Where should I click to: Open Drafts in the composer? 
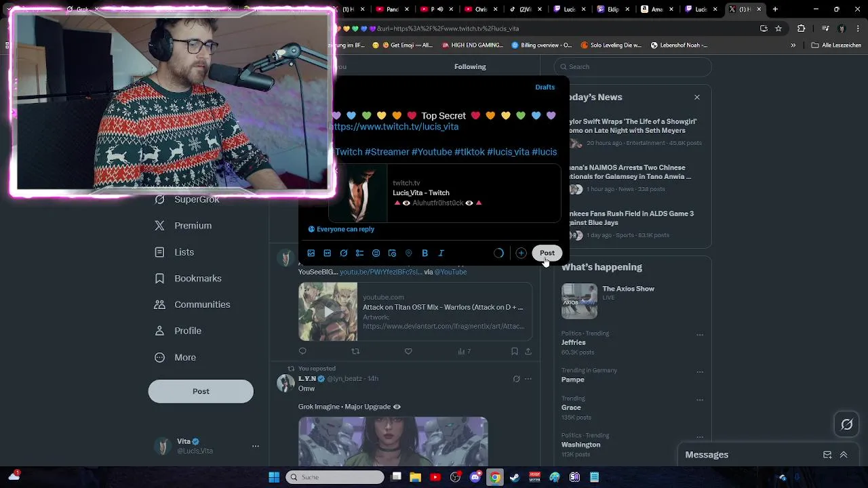point(545,87)
